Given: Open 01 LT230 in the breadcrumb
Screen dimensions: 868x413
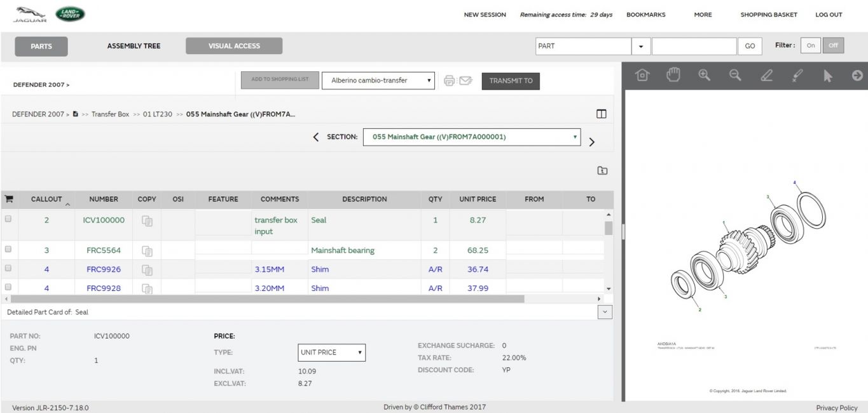Looking at the screenshot, I should 158,114.
